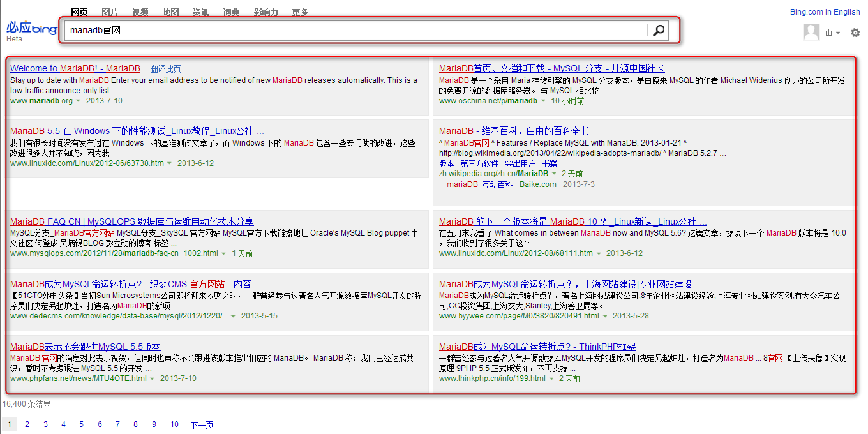The width and height of the screenshot is (868, 434).
Task: Open the settings gear icon
Action: click(855, 33)
